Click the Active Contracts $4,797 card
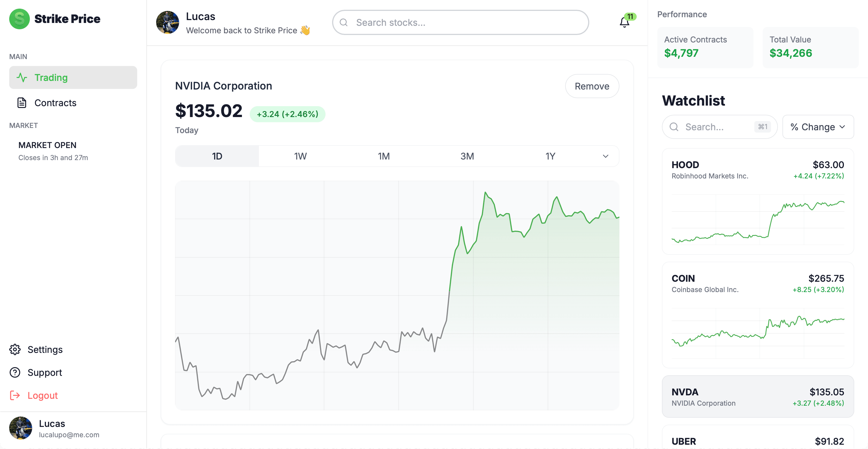This screenshot has width=868, height=449. point(705,48)
